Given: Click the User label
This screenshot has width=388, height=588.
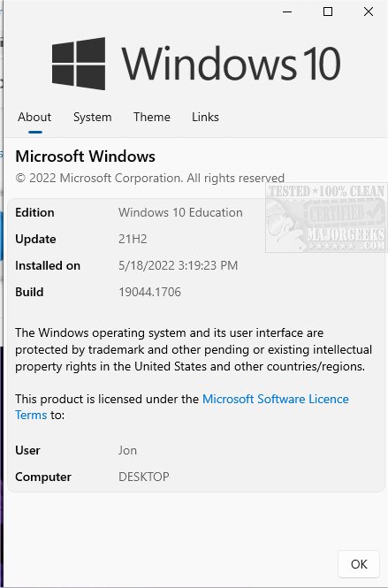Looking at the screenshot, I should pyautogui.click(x=27, y=450).
